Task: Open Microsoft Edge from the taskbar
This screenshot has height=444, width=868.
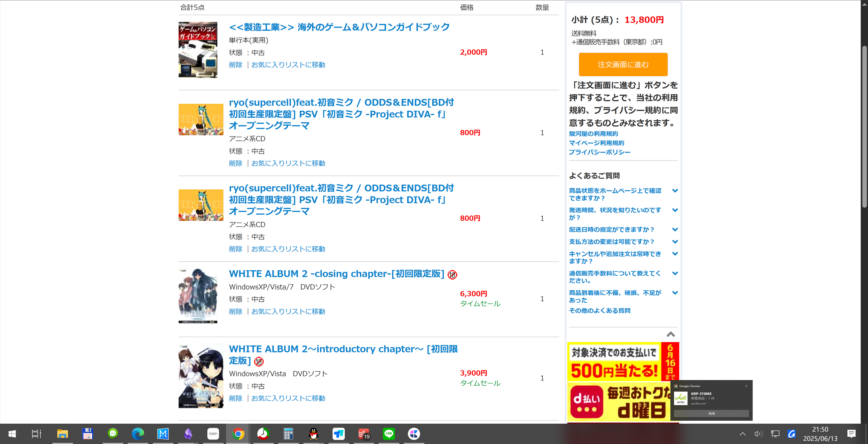Action: (x=138, y=433)
